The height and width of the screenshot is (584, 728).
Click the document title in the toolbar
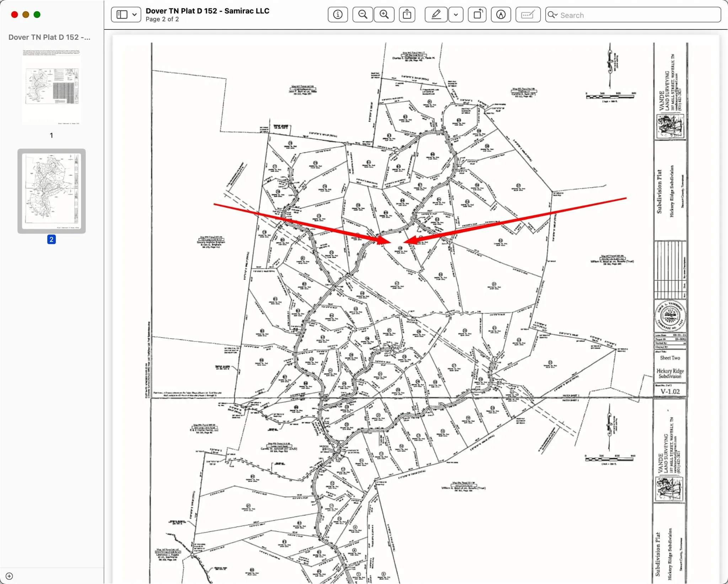pos(207,11)
